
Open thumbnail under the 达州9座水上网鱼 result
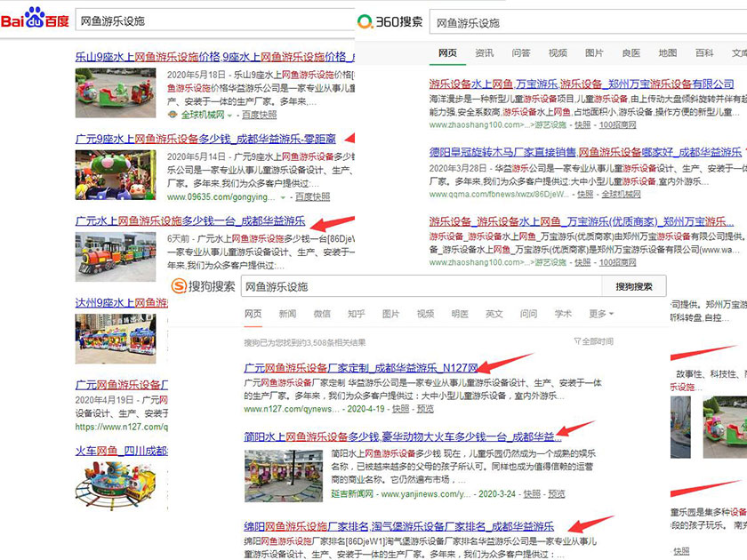[116, 339]
